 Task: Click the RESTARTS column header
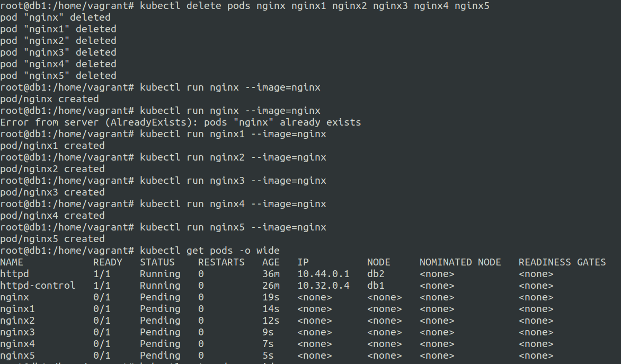coord(221,262)
